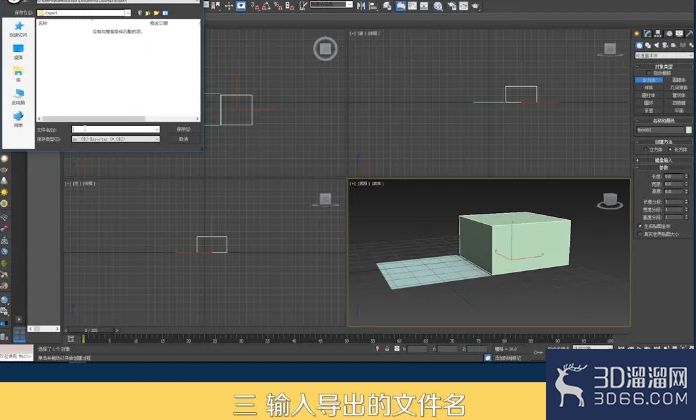Viewport: 696px width, 420px height.
Task: Click the Plane object type button
Action: tap(679, 111)
